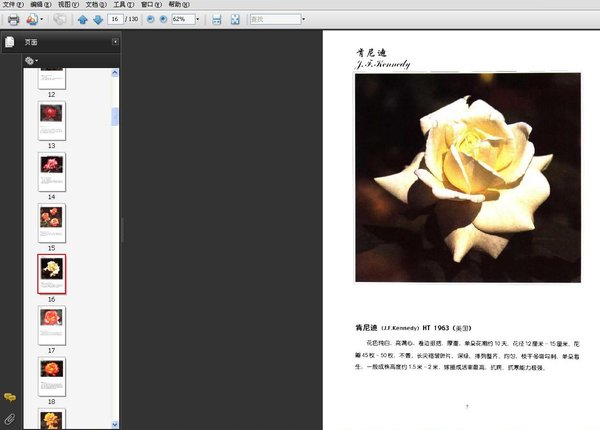This screenshot has width=600, height=430.
Task: Select page thumbnail 14 with pink rose
Action: pyautogui.click(x=52, y=172)
